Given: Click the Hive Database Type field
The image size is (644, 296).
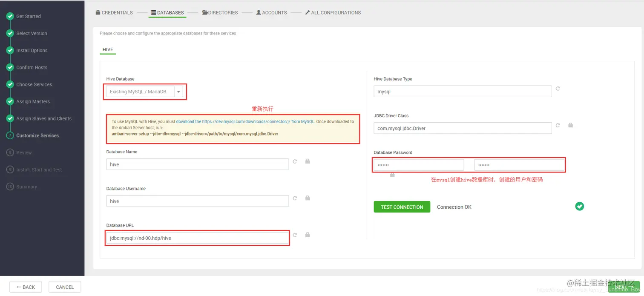Looking at the screenshot, I should 463,92.
